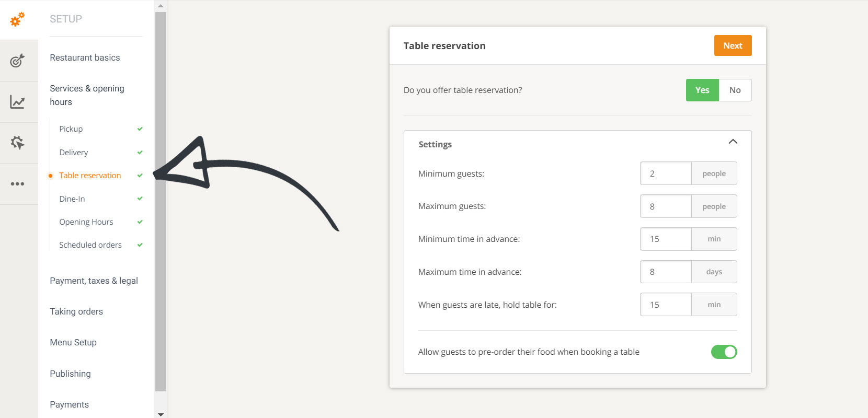Image resolution: width=868 pixels, height=418 pixels.
Task: Click the checkmark beside Scheduled orders
Action: point(139,245)
